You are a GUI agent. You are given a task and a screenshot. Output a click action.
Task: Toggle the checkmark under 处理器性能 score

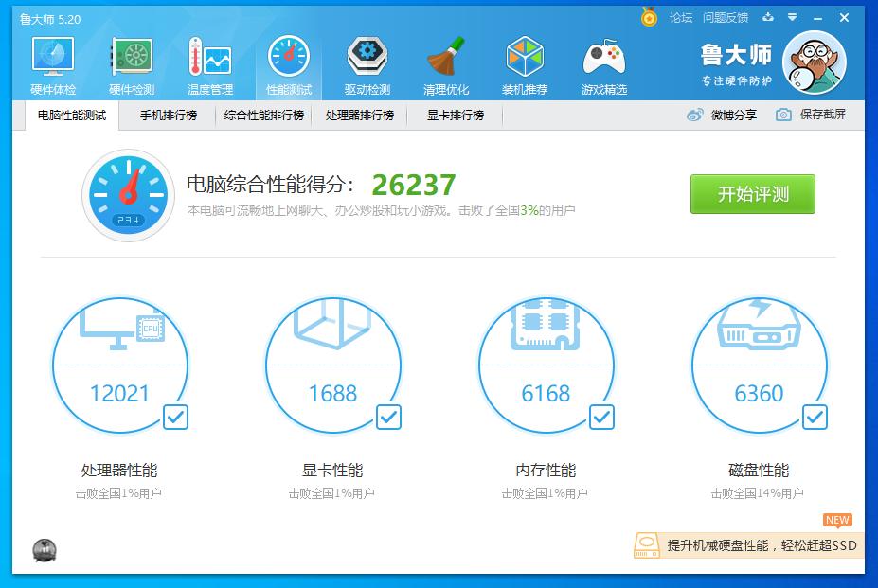pos(174,417)
